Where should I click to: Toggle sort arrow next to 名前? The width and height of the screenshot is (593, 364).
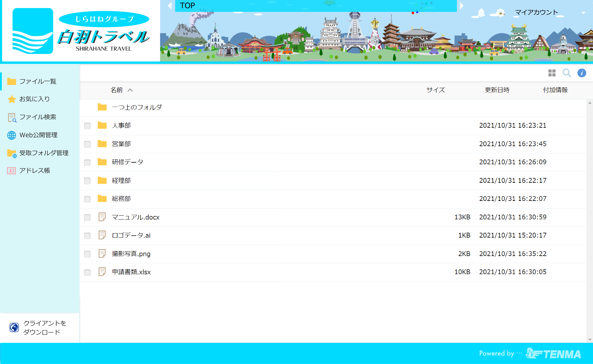coord(130,90)
